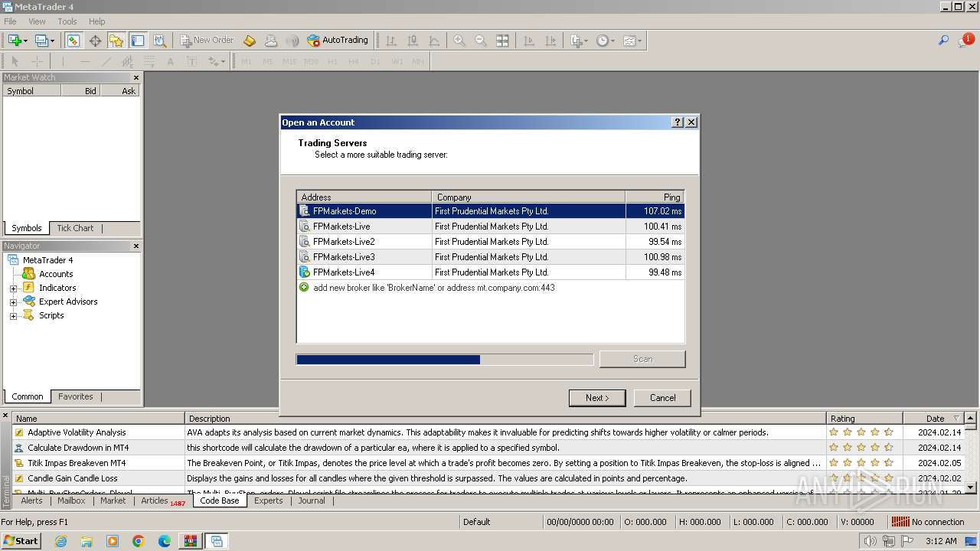This screenshot has width=980, height=551.
Task: Click the Zoom Out magnifier icon
Action: tap(481, 41)
